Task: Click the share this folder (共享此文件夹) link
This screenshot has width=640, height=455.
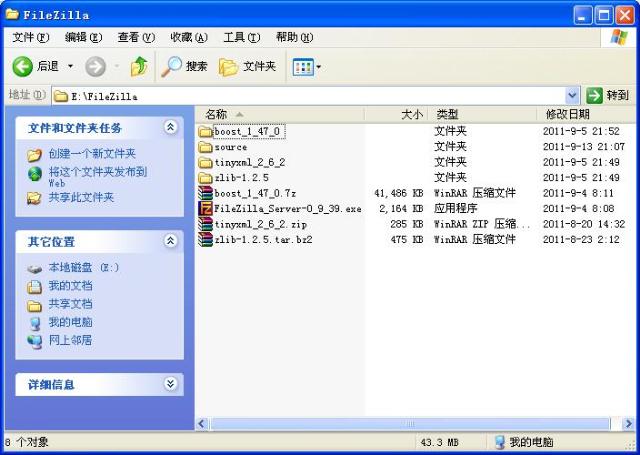Action: coord(81,198)
